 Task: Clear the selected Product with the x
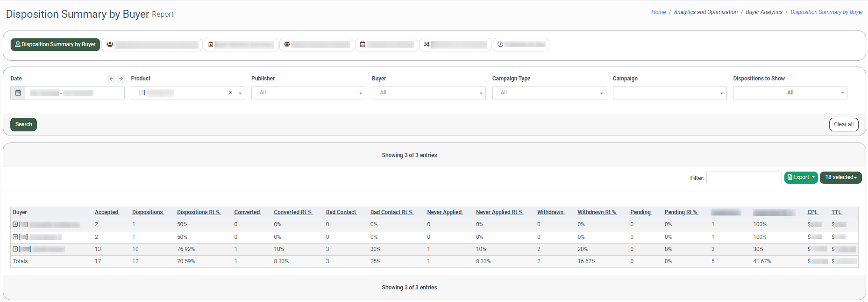tap(230, 93)
